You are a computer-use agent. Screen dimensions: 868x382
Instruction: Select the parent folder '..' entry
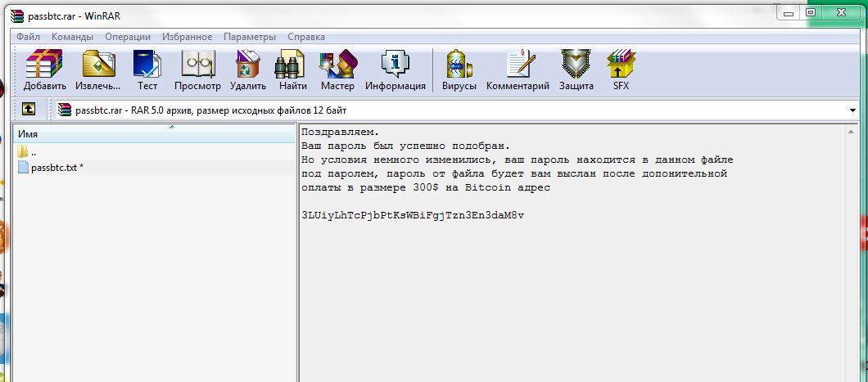33,151
